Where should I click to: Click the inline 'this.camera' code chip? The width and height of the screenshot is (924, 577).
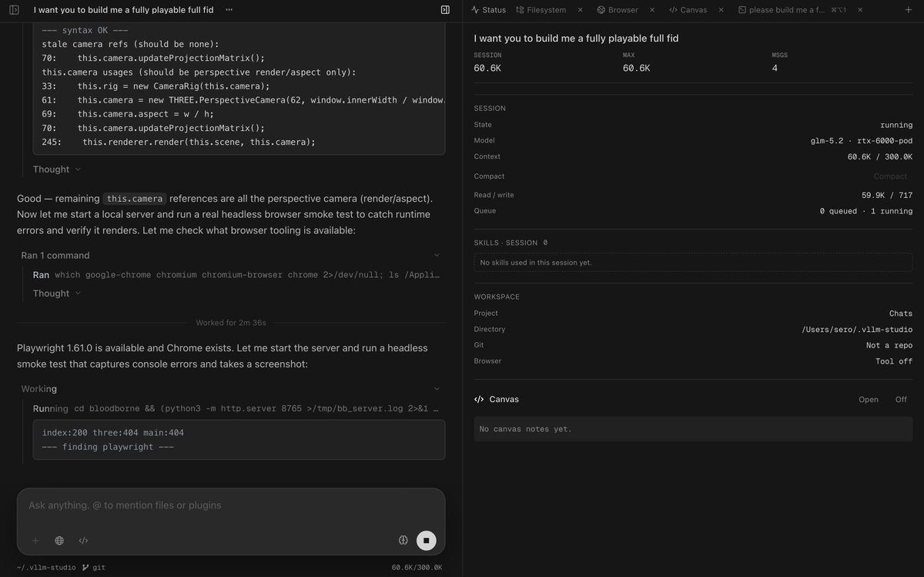(x=135, y=199)
